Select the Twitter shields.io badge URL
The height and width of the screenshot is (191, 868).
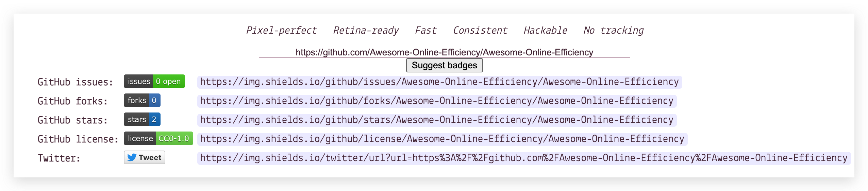pos(523,158)
